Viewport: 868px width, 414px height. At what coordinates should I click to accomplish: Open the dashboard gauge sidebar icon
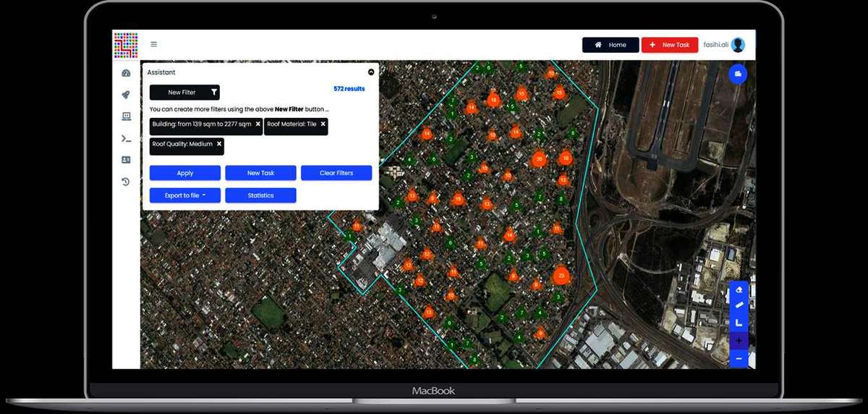coord(126,73)
